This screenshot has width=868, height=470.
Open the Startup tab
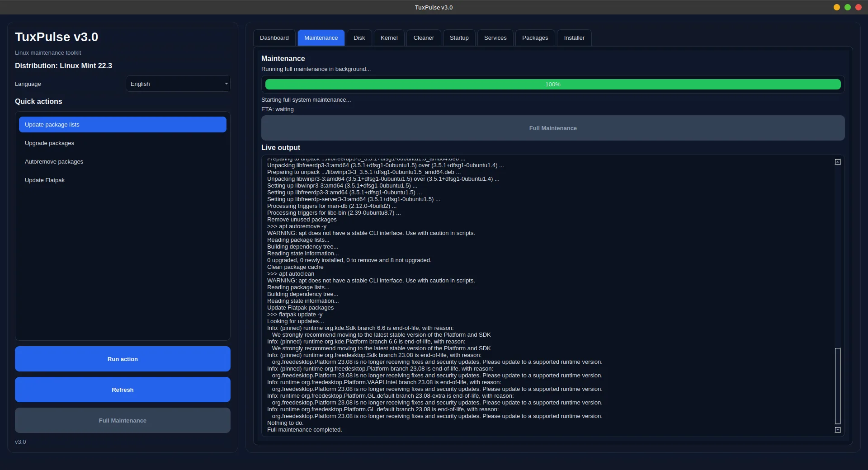tap(459, 38)
